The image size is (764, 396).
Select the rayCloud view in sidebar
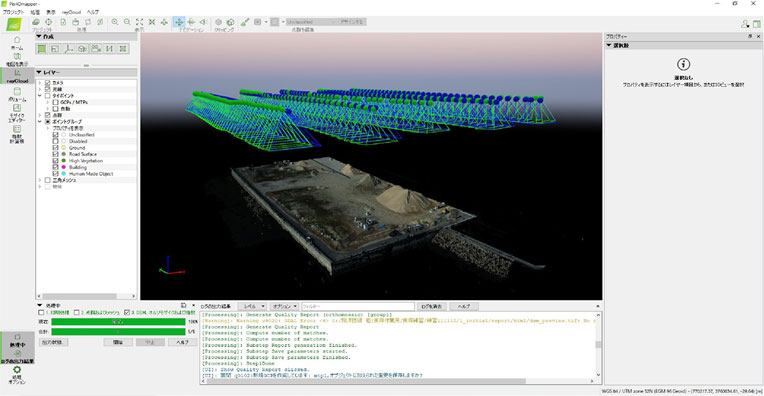pyautogui.click(x=17, y=76)
